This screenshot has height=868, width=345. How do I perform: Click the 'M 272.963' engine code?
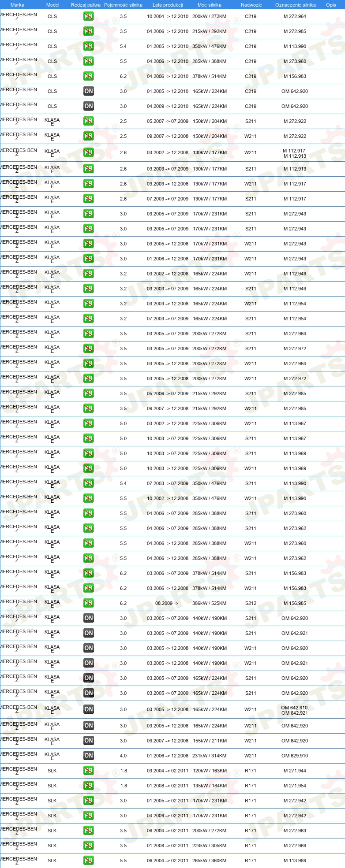tap(295, 831)
